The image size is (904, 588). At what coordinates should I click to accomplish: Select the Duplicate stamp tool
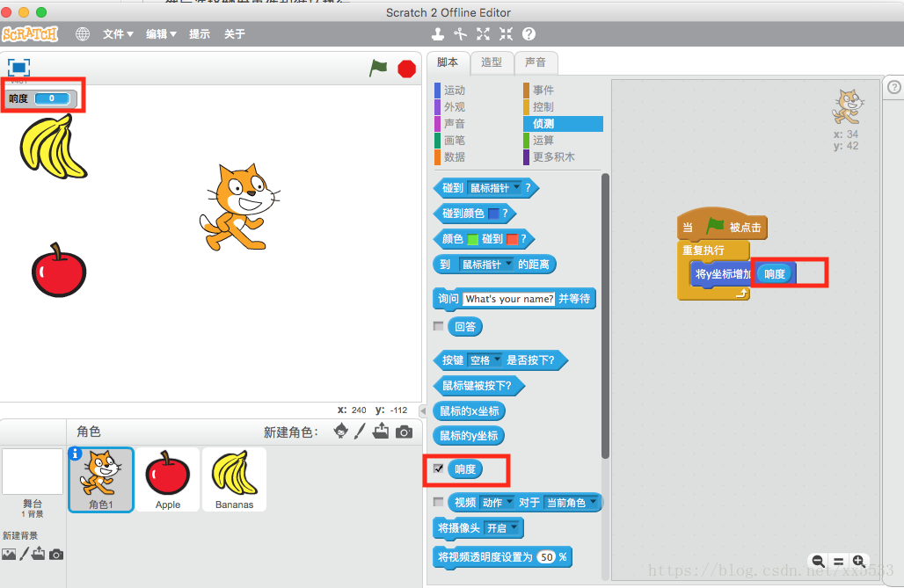click(438, 34)
